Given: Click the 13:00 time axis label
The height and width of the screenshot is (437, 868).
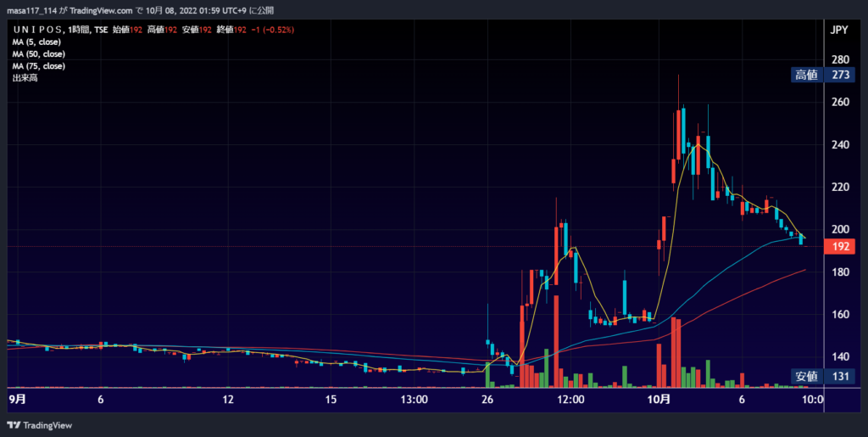Looking at the screenshot, I should point(415,400).
